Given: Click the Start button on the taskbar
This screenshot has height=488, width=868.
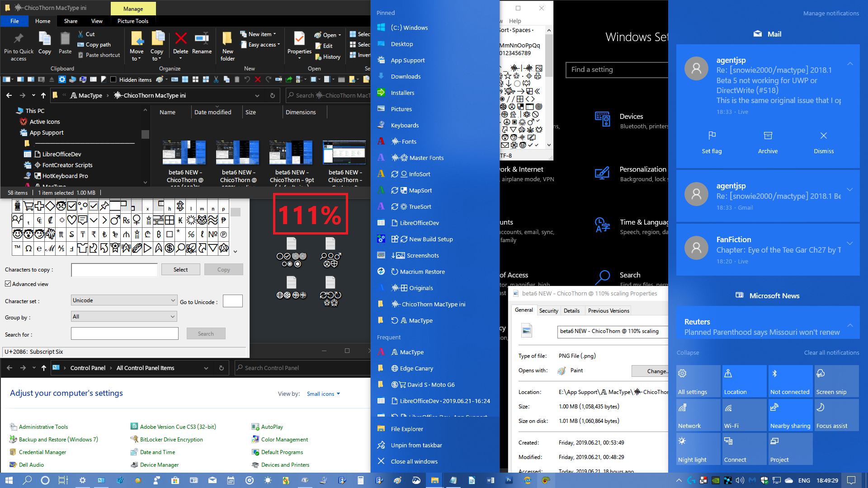Looking at the screenshot, I should (9, 480).
